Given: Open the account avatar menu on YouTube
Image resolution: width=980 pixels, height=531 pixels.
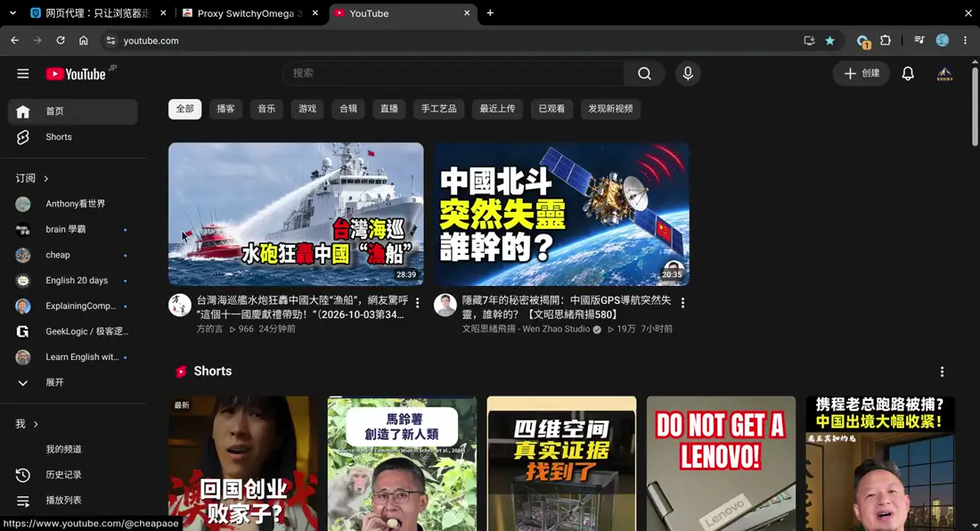Looking at the screenshot, I should tap(944, 74).
